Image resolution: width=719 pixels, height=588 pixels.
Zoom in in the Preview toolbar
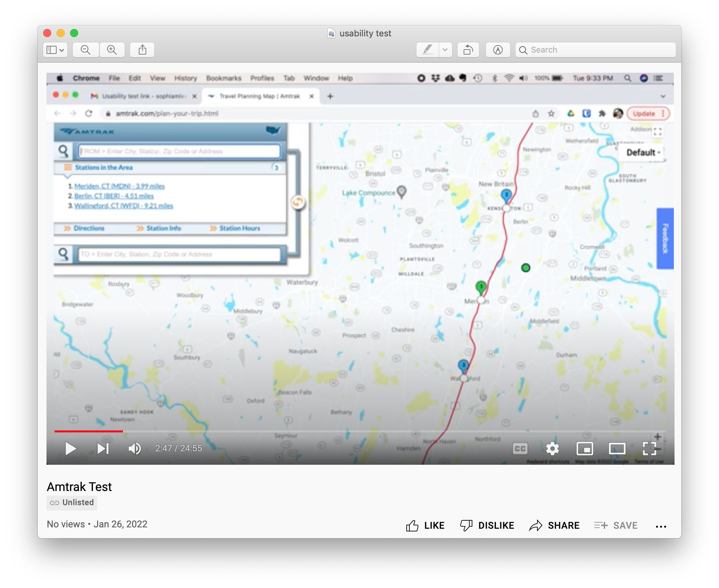click(112, 50)
